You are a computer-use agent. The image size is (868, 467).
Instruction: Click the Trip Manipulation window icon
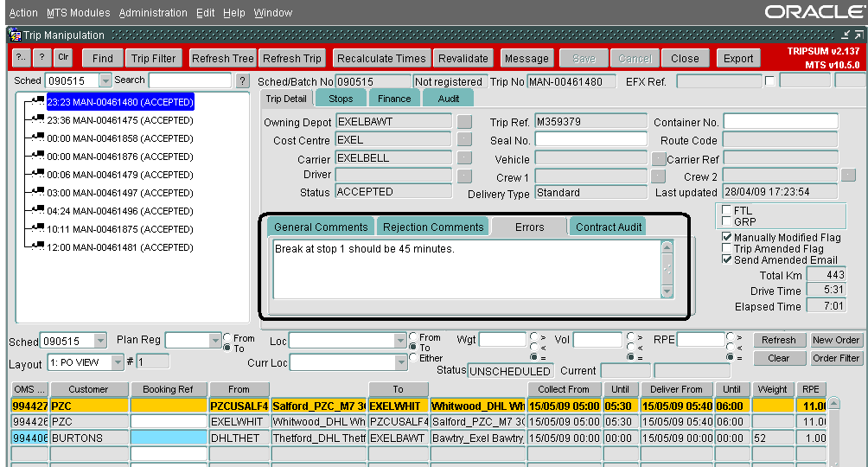(x=15, y=35)
